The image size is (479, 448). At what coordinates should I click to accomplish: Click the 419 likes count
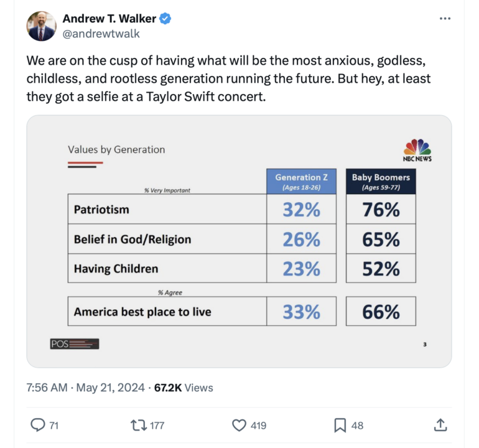258,426
